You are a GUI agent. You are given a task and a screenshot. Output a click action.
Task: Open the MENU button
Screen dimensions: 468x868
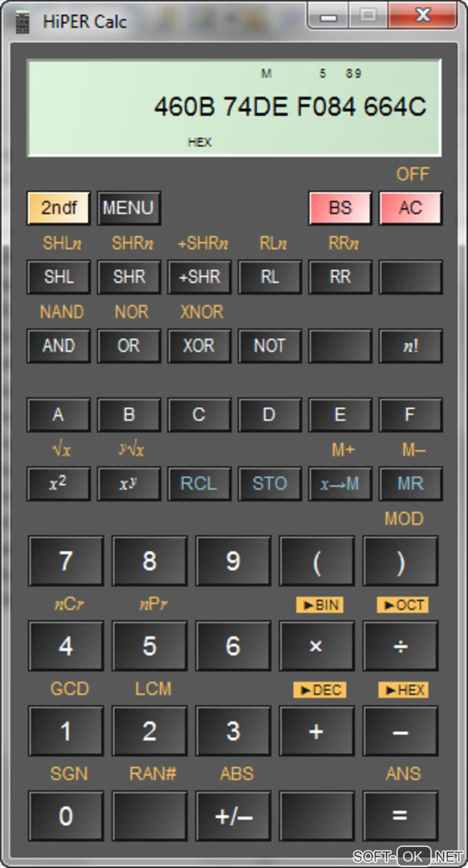(x=128, y=208)
